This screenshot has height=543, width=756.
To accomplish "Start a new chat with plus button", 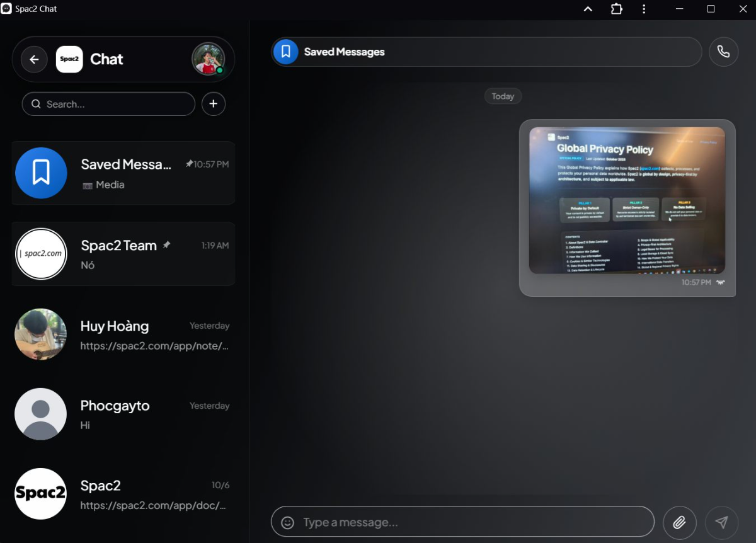I will tap(214, 104).
